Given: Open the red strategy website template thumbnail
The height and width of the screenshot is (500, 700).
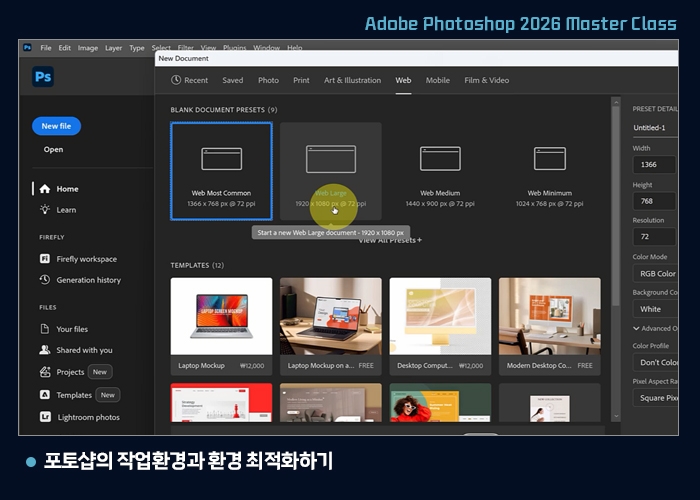Looking at the screenshot, I should [x=221, y=402].
